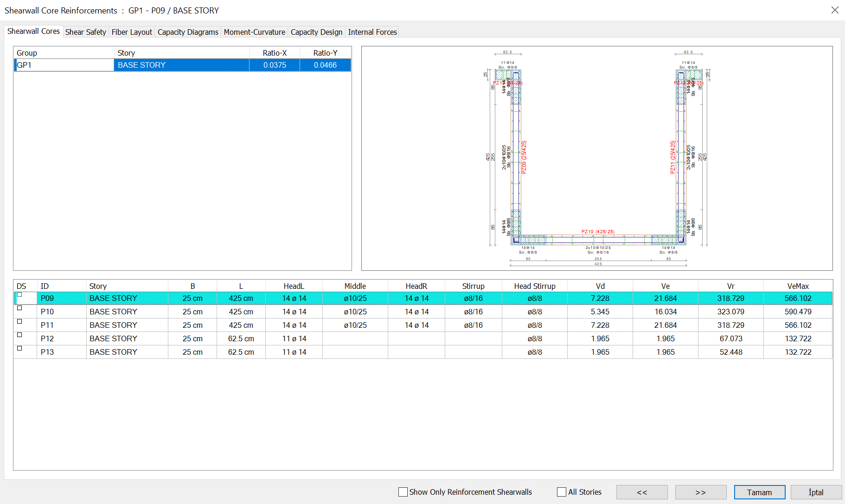Close the Shearwall Core Reinforcements dialog
Viewport: 845px width, 504px height.
835,10
